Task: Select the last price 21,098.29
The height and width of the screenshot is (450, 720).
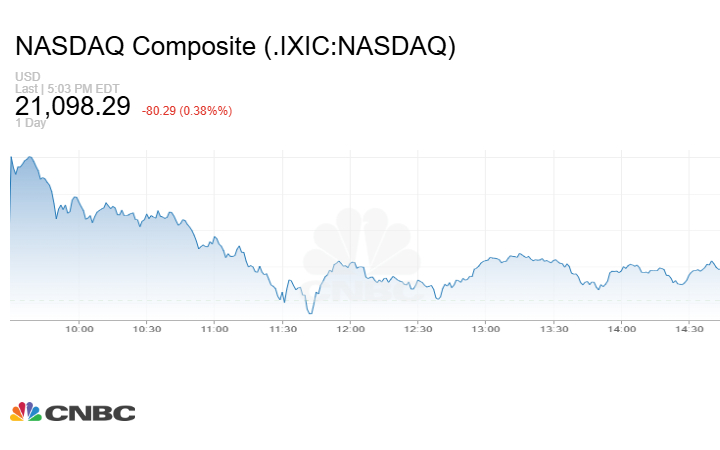Action: (x=73, y=105)
